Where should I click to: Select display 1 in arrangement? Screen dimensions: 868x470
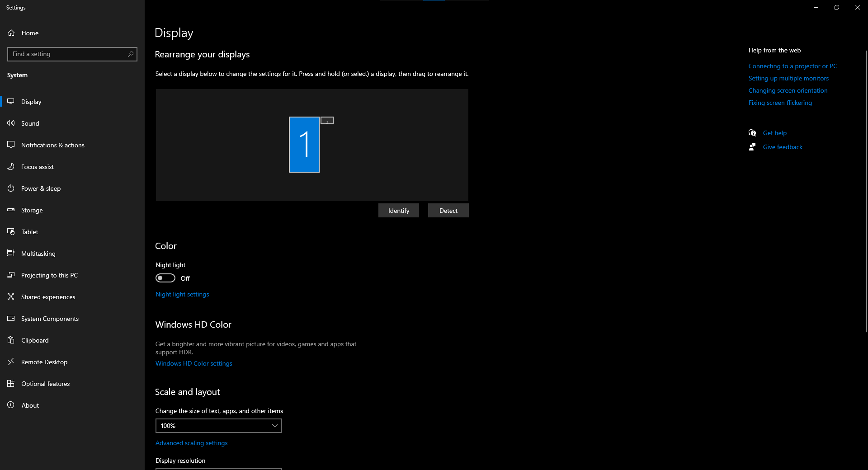(x=304, y=145)
